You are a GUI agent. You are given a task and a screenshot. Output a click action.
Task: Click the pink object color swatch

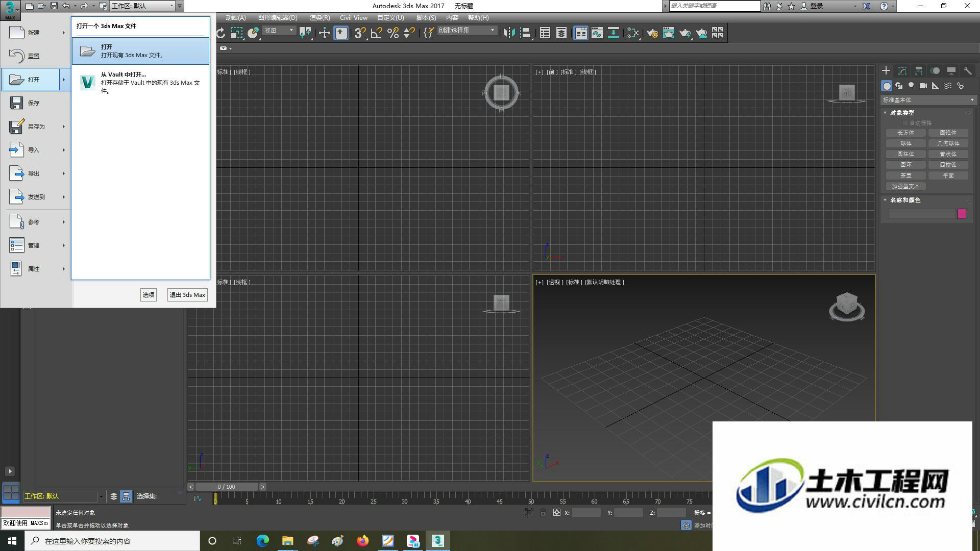[x=962, y=214]
